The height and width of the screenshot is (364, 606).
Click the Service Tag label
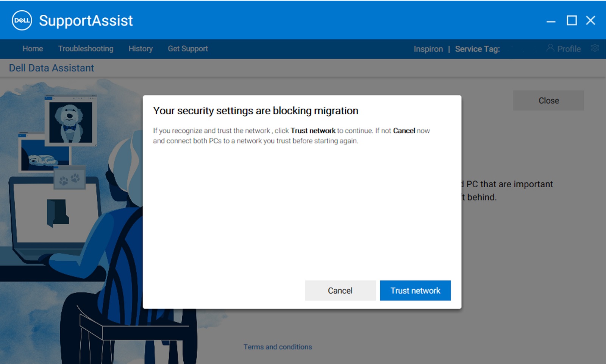coord(477,49)
